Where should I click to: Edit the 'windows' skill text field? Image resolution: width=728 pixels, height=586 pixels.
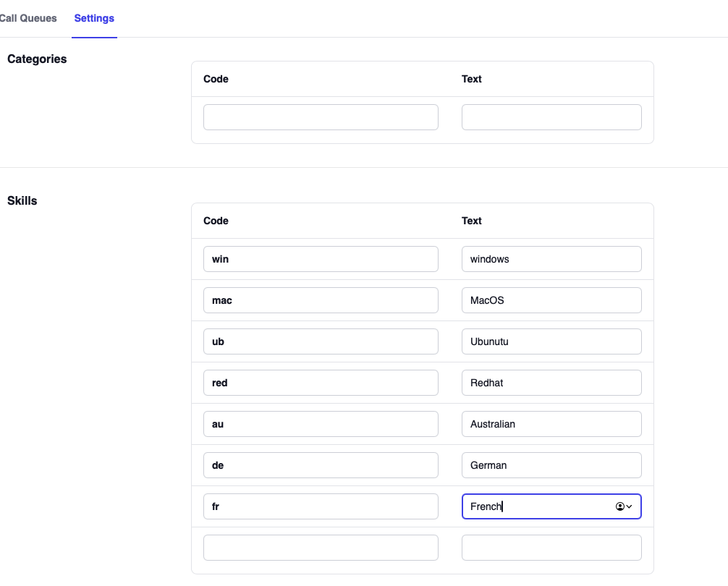pos(551,259)
